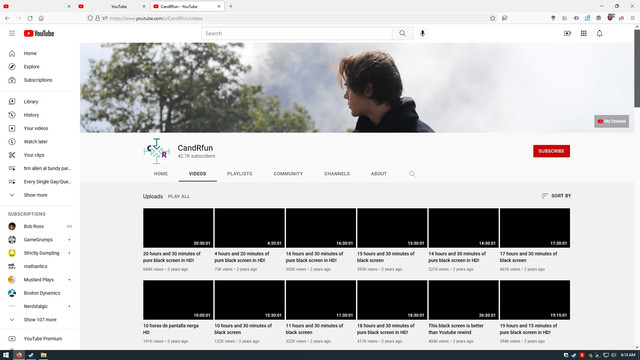This screenshot has width=640, height=360.
Task: Click the browser home button
Action: (x=41, y=18)
